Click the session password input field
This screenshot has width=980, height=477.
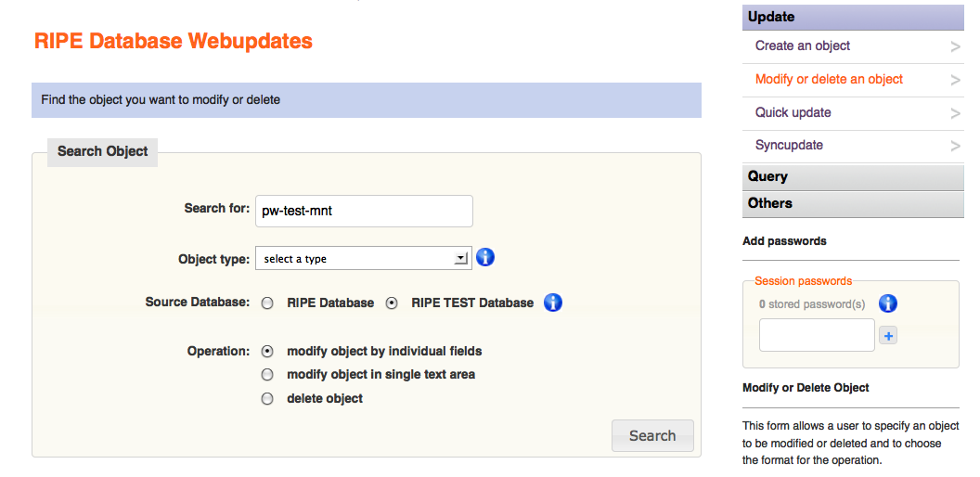[x=817, y=336]
